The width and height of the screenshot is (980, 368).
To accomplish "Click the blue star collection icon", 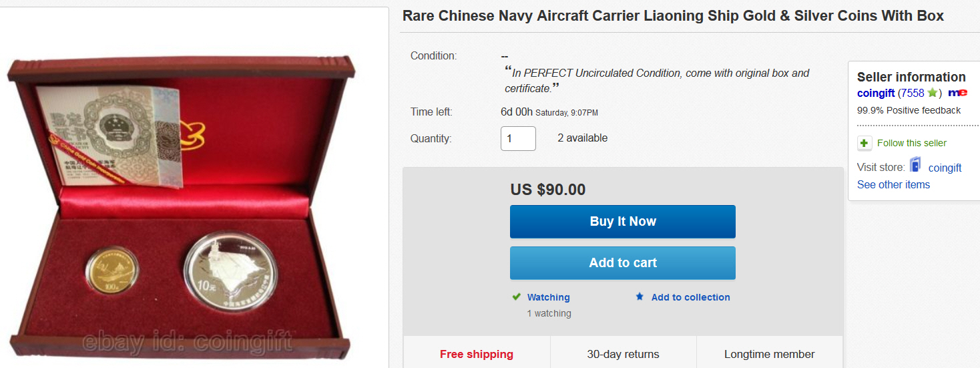I will click(640, 297).
